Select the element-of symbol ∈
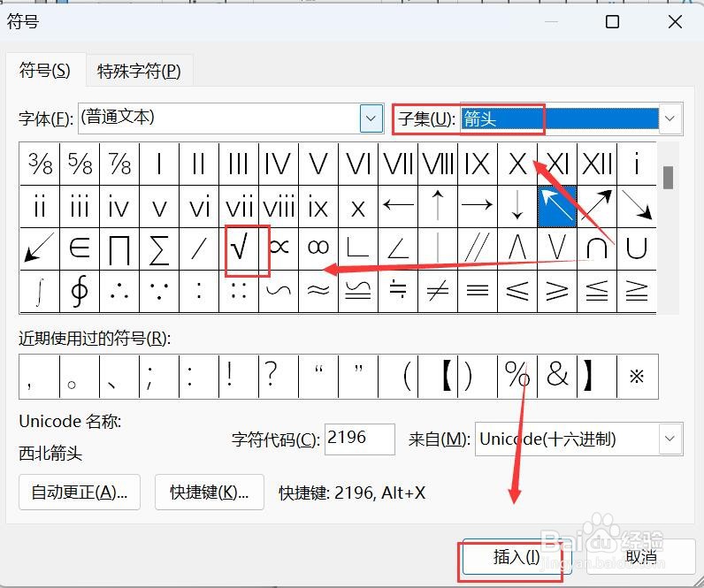 click(x=79, y=248)
